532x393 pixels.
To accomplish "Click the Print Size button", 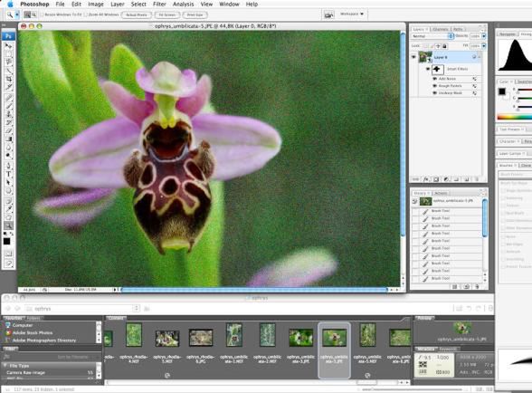I will pos(195,14).
